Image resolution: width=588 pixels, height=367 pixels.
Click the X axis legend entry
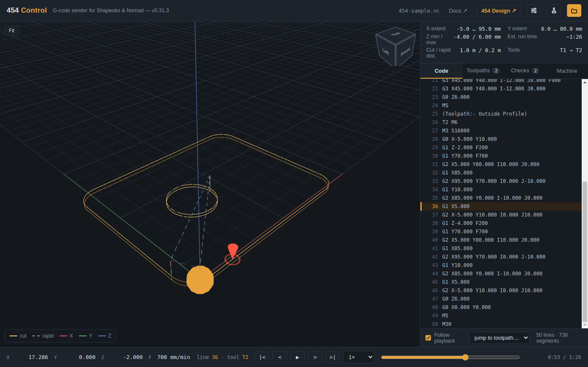pos(66,336)
